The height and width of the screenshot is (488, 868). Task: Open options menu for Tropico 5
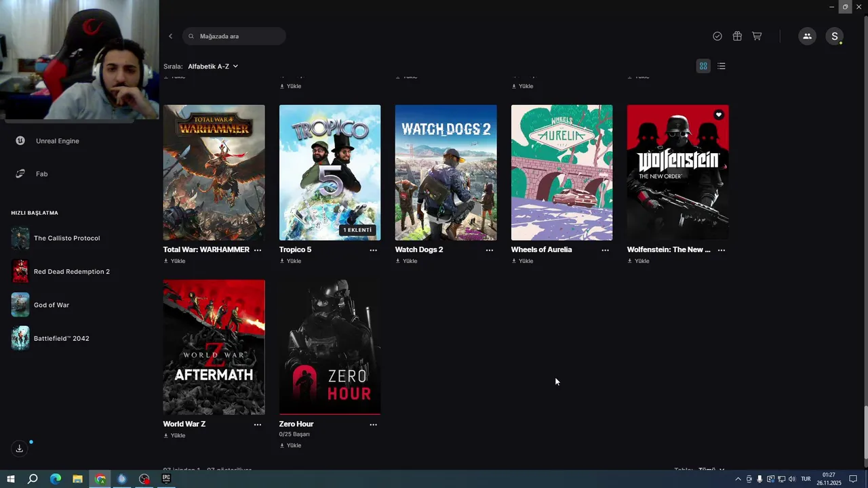[374, 250]
